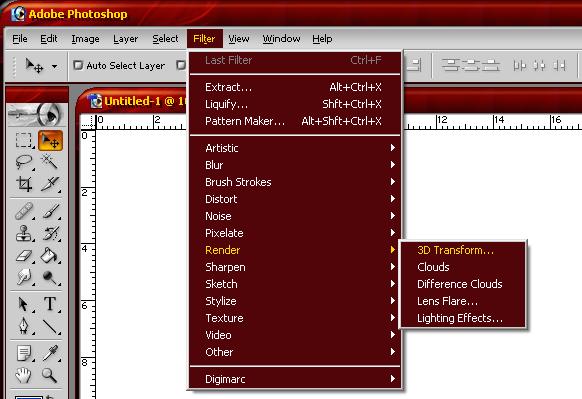Select the Hand tool

coord(24,375)
